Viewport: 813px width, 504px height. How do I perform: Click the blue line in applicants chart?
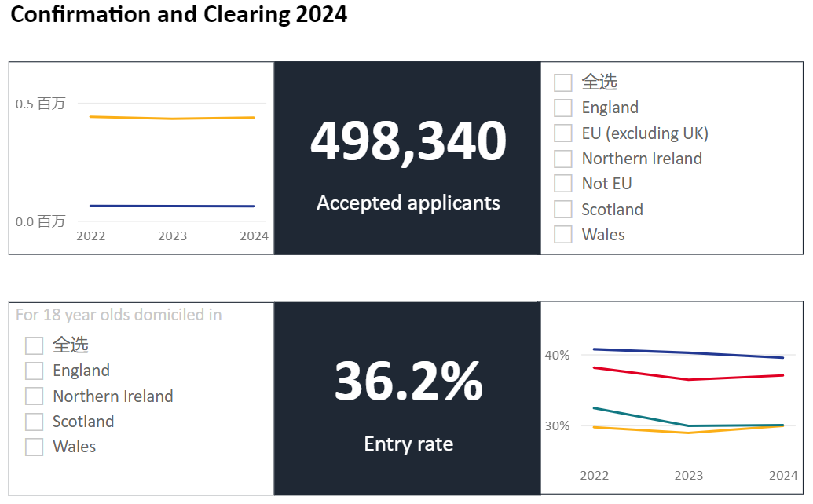pyautogui.click(x=172, y=206)
